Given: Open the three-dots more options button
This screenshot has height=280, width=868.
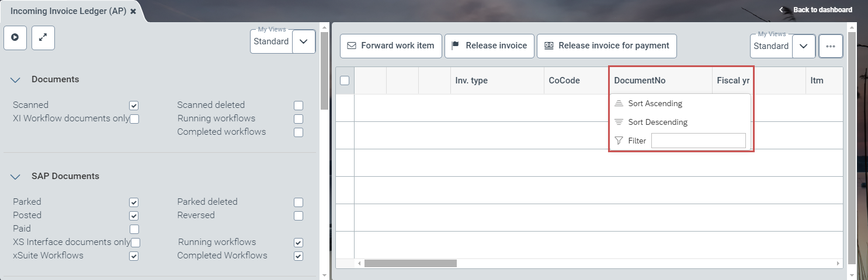Looking at the screenshot, I should click(x=831, y=46).
